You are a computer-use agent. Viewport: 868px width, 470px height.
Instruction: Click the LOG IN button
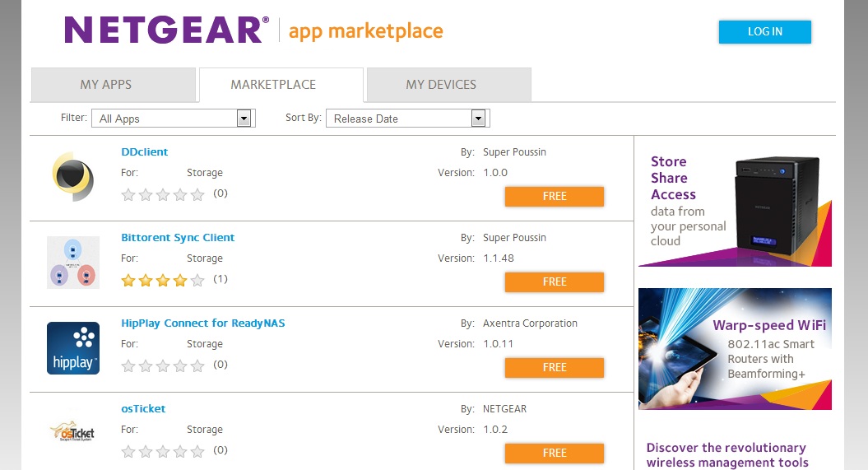click(x=765, y=32)
